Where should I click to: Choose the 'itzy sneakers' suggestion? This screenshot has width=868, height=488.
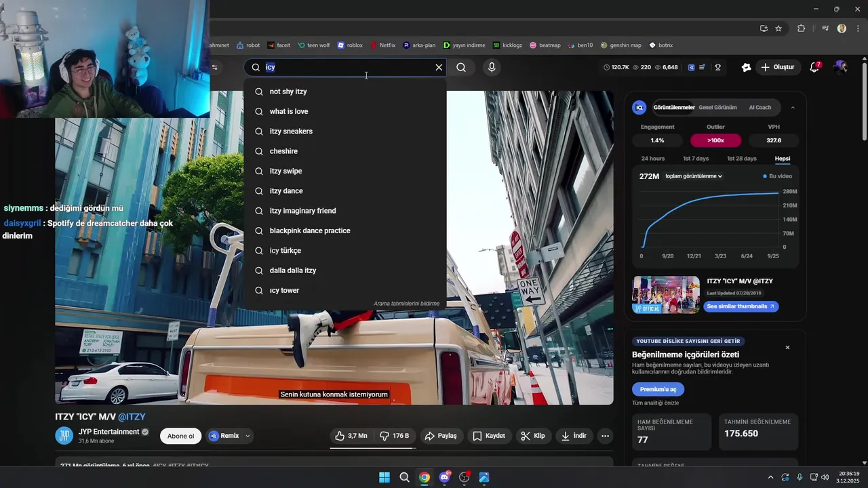pos(345,131)
